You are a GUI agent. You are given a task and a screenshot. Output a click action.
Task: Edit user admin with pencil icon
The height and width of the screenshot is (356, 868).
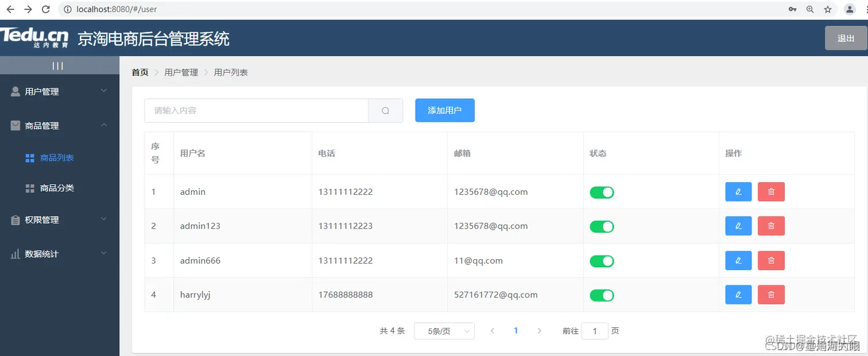point(738,192)
